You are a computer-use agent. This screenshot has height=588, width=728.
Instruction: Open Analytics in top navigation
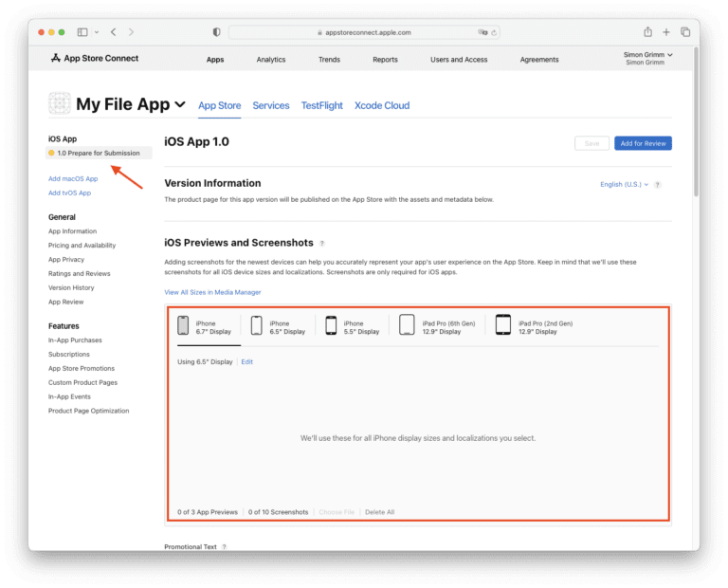pyautogui.click(x=270, y=60)
